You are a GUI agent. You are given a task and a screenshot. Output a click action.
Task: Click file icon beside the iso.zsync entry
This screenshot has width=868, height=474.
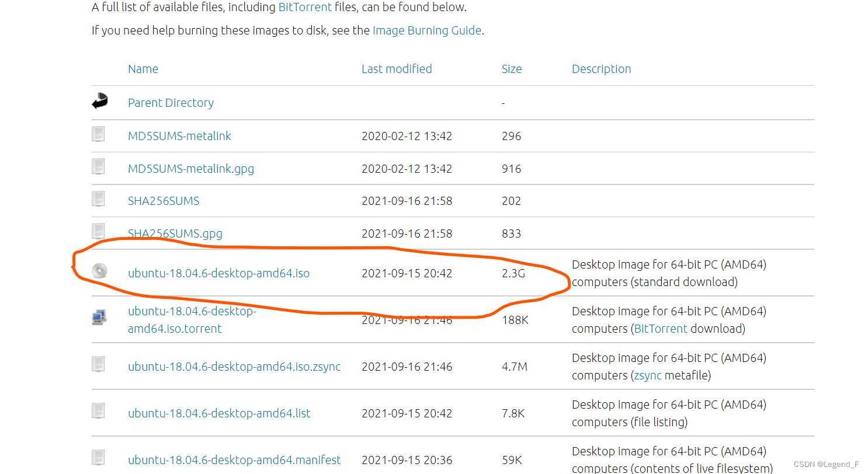(x=98, y=364)
